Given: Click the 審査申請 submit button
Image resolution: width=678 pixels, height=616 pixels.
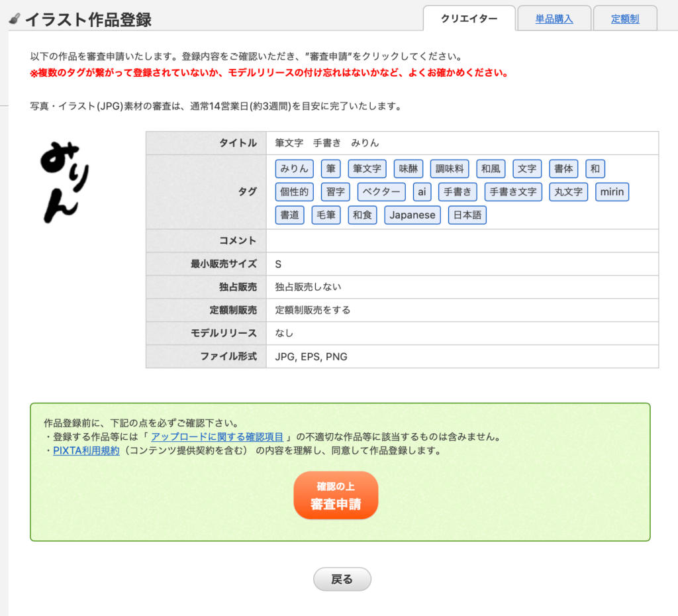Looking at the screenshot, I should click(336, 494).
